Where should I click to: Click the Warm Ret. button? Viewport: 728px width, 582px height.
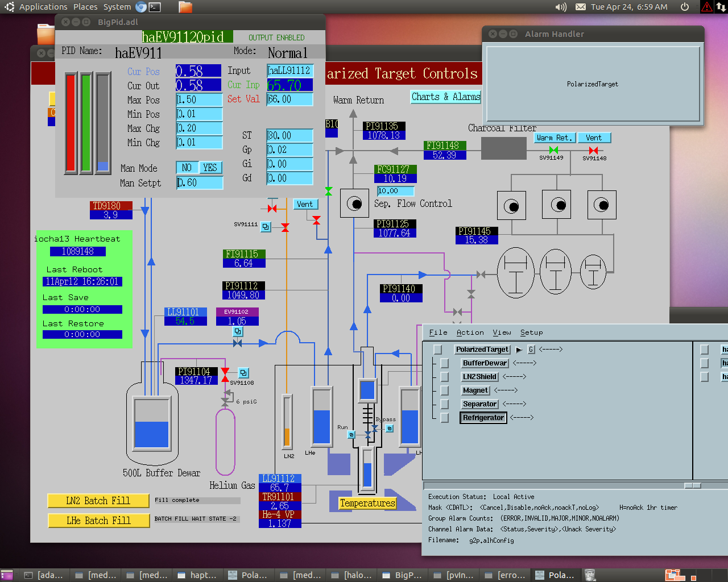555,138
